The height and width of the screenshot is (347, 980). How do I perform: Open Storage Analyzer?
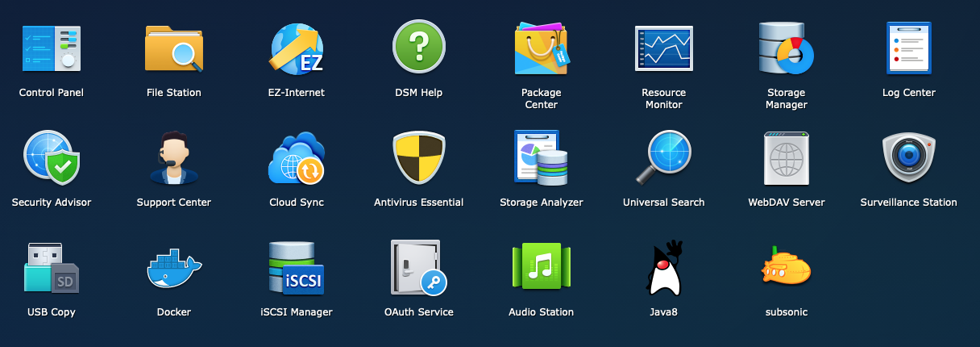click(542, 158)
